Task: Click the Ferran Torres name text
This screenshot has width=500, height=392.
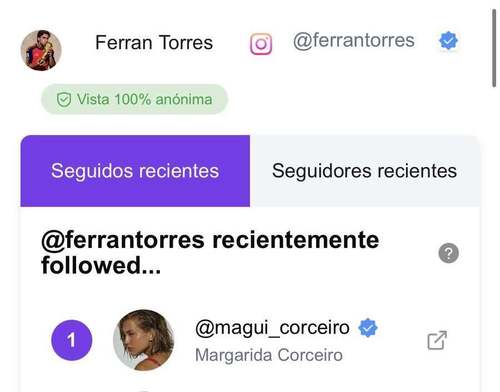Action: click(x=154, y=43)
